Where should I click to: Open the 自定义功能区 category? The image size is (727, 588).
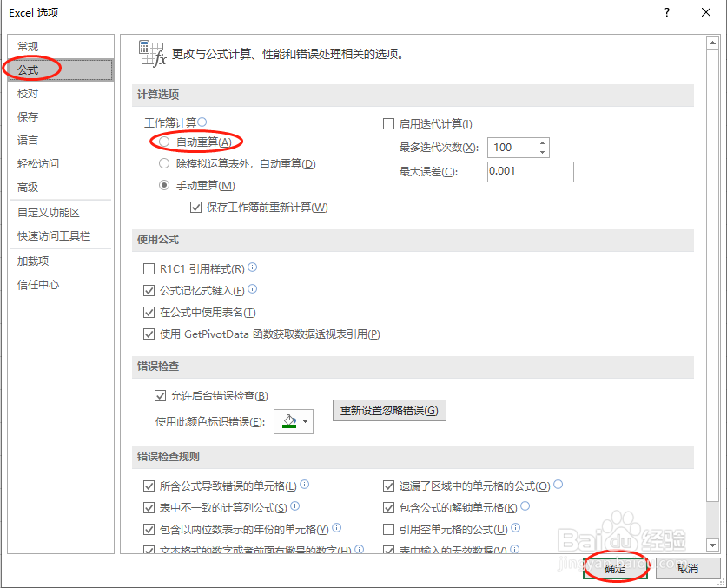[61, 213]
